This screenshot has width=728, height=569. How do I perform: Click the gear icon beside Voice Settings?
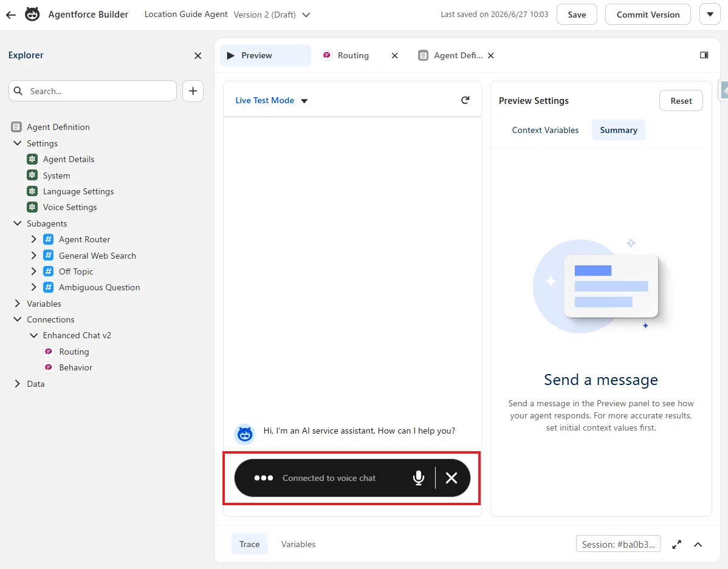click(x=32, y=207)
